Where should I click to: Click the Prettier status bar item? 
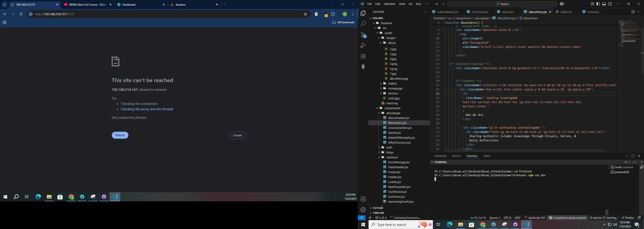pyautogui.click(x=627, y=218)
